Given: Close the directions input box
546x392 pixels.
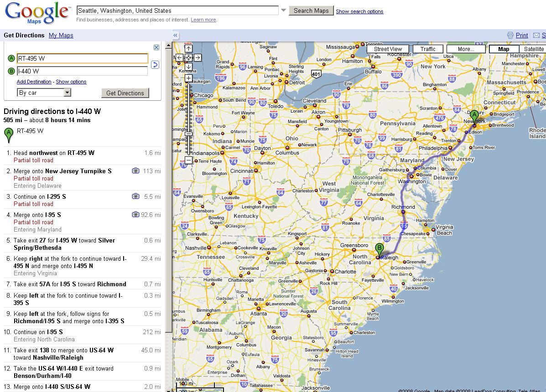Looking at the screenshot, I should tap(156, 47).
